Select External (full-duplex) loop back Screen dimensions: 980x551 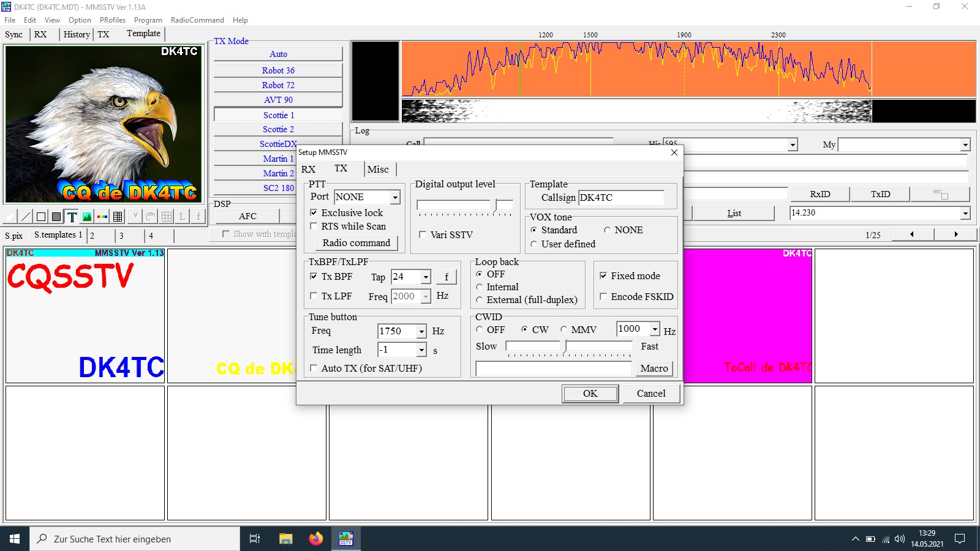479,299
